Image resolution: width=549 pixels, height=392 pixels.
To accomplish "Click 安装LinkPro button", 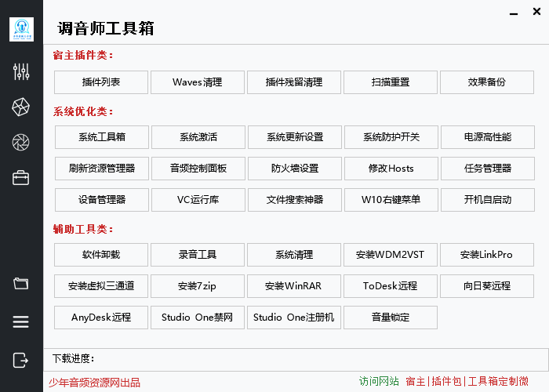I will coord(487,255).
